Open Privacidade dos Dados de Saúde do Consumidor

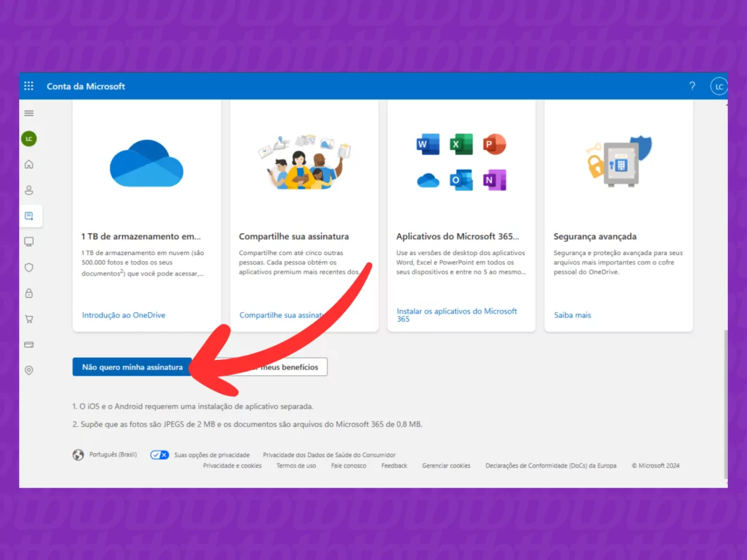tap(329, 455)
